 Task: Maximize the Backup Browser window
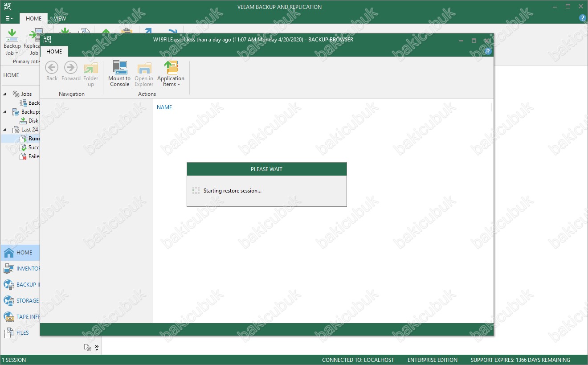(474, 40)
